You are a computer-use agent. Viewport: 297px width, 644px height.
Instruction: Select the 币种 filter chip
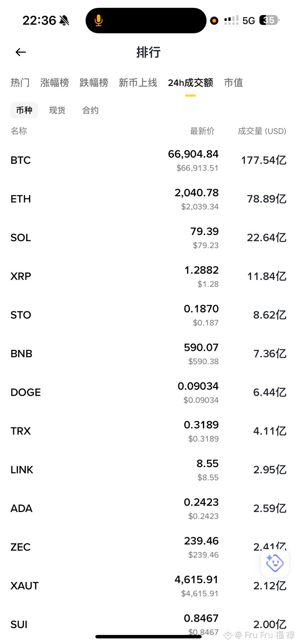[x=24, y=110]
